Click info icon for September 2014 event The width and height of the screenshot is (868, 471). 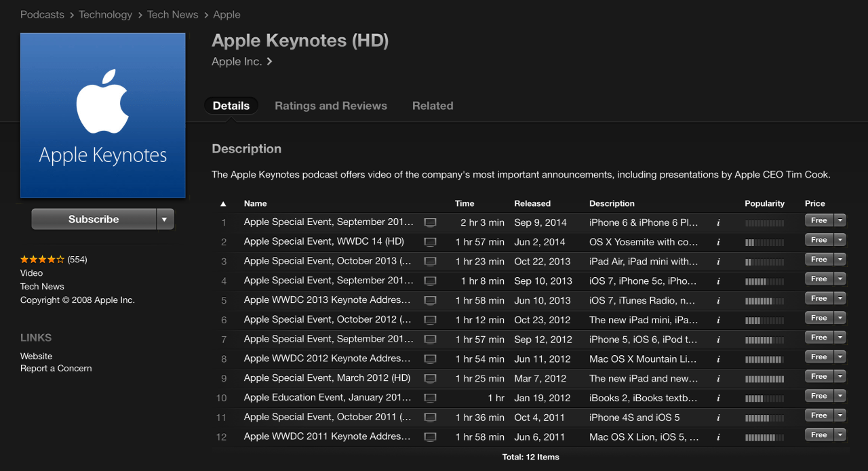pyautogui.click(x=718, y=222)
